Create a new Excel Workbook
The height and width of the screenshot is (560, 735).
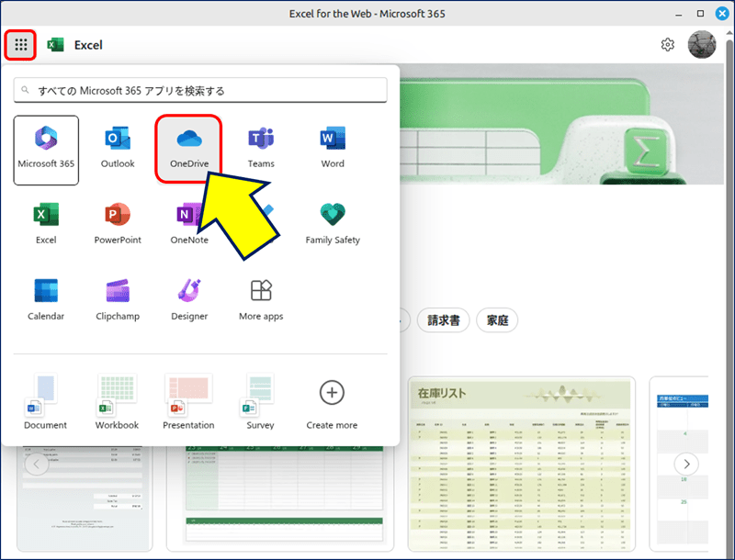coord(118,402)
